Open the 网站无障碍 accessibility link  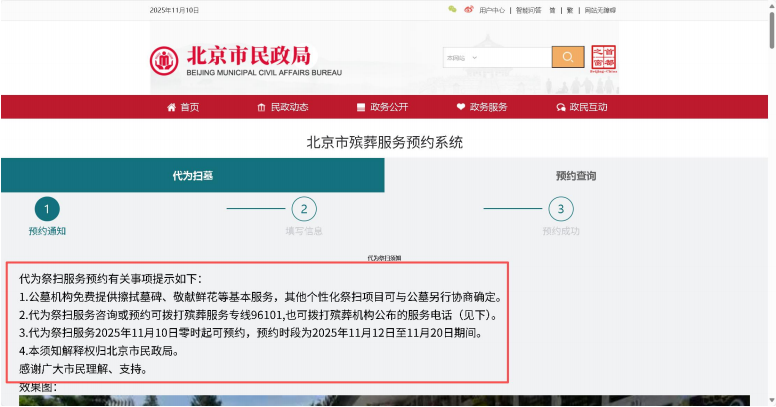pyautogui.click(x=600, y=10)
